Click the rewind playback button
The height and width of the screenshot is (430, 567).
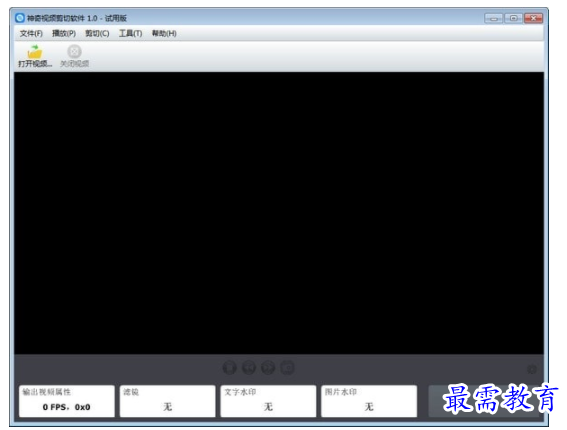[x=249, y=368]
